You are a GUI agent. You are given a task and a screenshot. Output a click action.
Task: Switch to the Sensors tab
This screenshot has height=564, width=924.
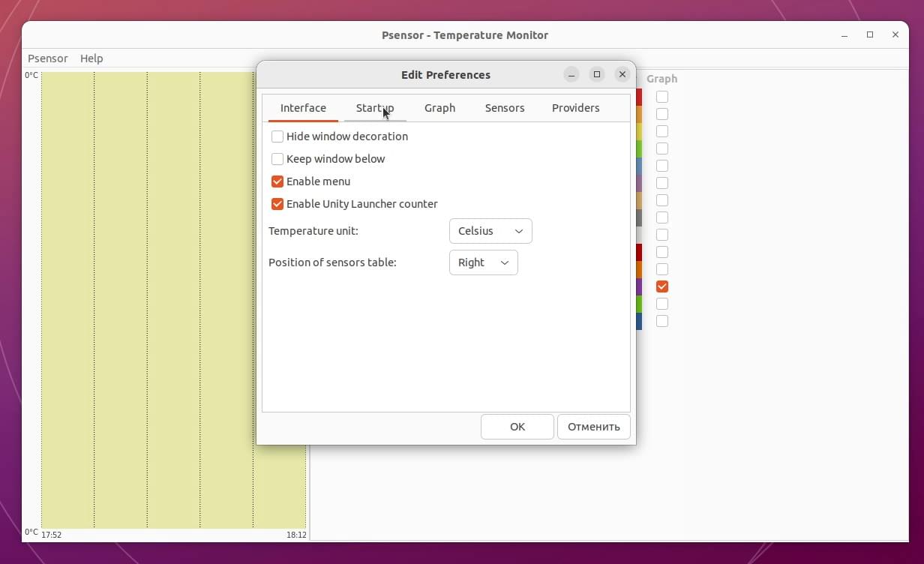point(505,108)
